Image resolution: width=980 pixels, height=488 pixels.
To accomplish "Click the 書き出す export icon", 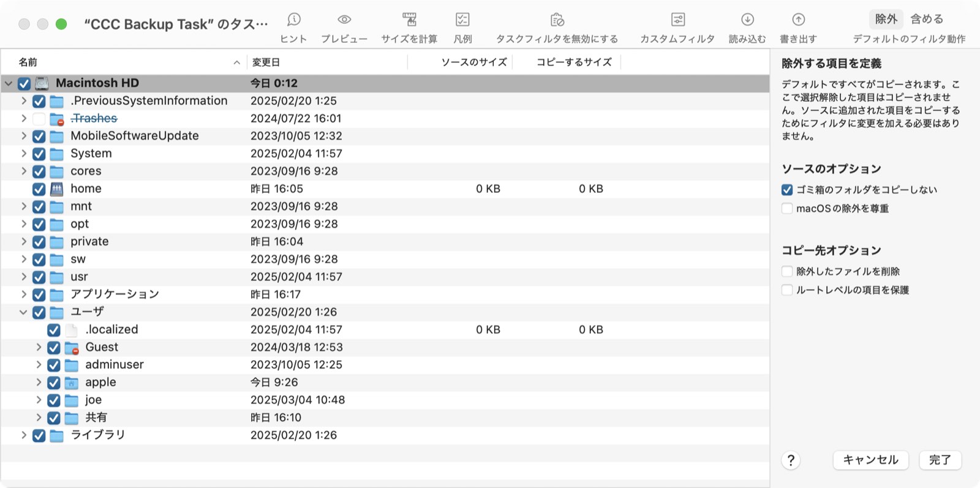I will [x=798, y=20].
